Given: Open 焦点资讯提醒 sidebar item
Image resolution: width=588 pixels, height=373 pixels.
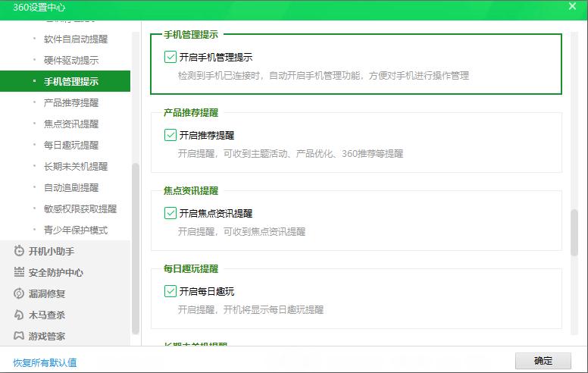Looking at the screenshot, I should pos(71,124).
